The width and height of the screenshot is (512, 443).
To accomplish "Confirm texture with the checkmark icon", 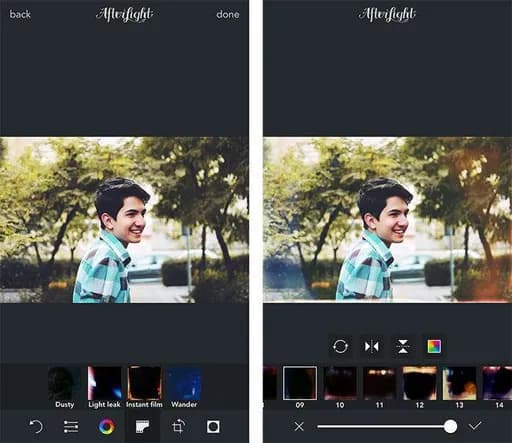I will tap(475, 426).
